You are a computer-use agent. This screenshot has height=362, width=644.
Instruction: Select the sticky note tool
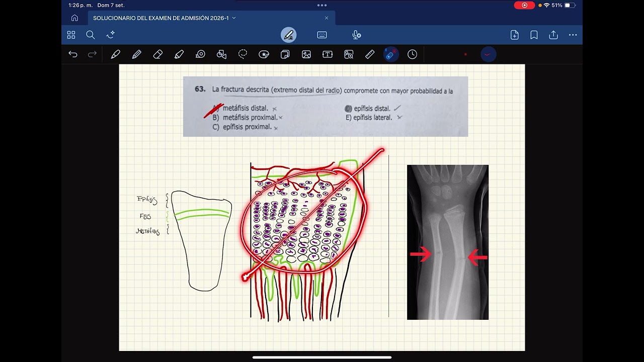[285, 54]
